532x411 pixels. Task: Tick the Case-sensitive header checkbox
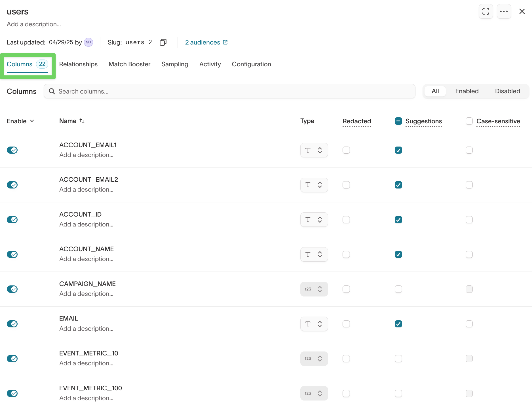click(469, 121)
